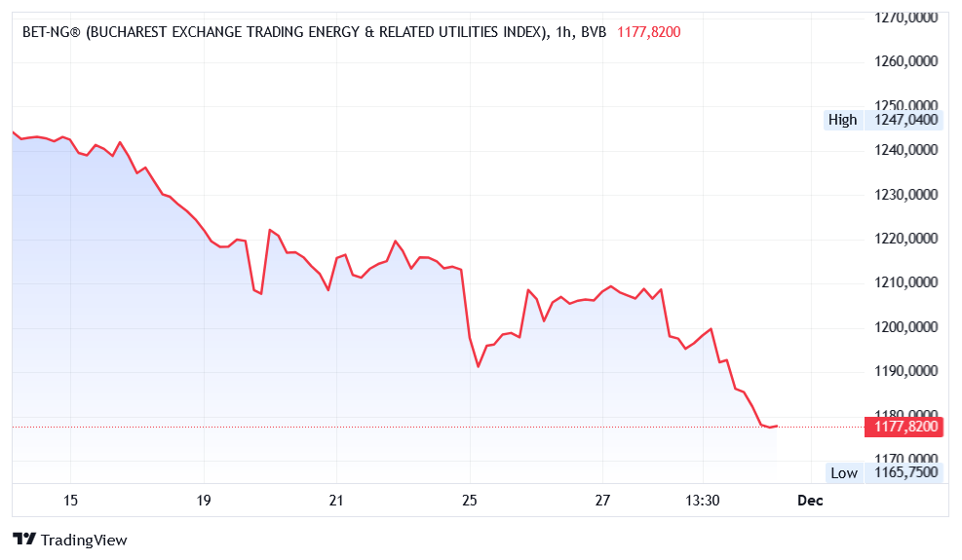Image resolution: width=962 pixels, height=560 pixels.
Task: Click the 1200,0000 price axis label
Action: tap(905, 327)
